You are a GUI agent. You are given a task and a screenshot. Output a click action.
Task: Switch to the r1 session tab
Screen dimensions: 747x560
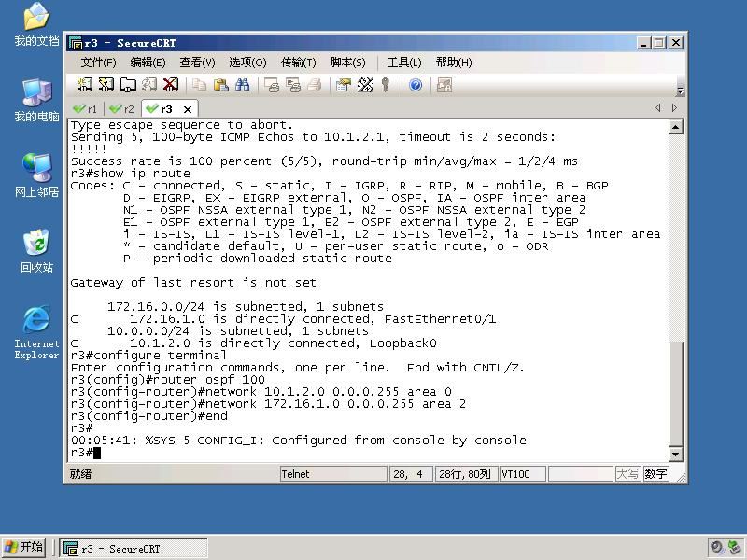click(x=85, y=109)
